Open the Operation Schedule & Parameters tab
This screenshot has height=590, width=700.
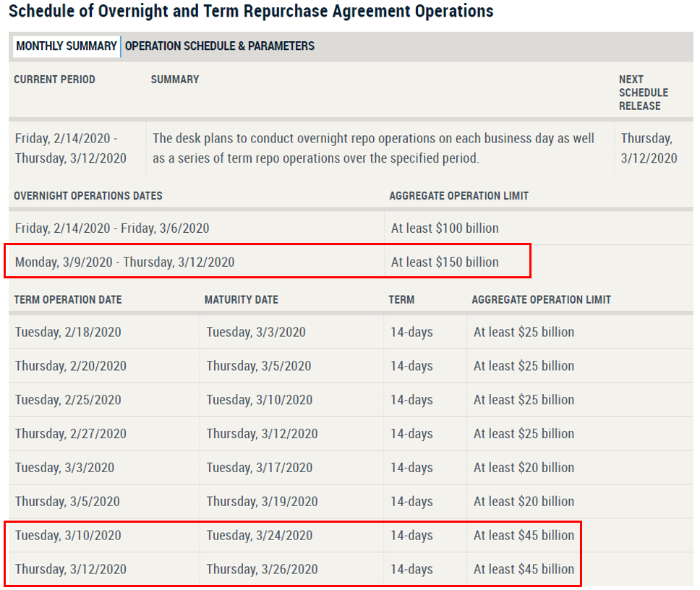(x=220, y=46)
